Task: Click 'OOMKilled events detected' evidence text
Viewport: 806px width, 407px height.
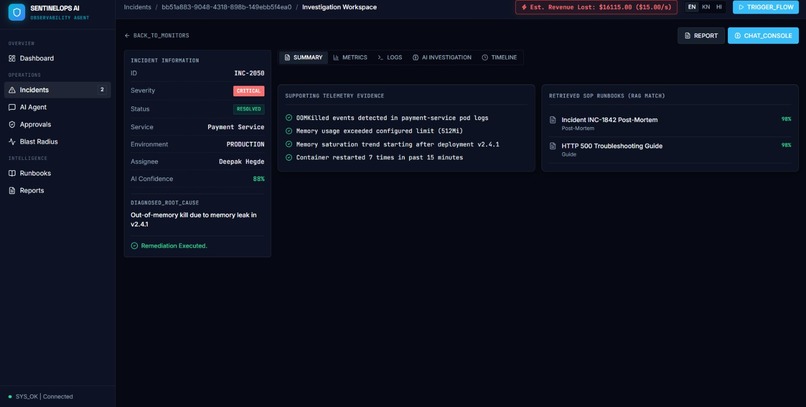Action: (392, 118)
